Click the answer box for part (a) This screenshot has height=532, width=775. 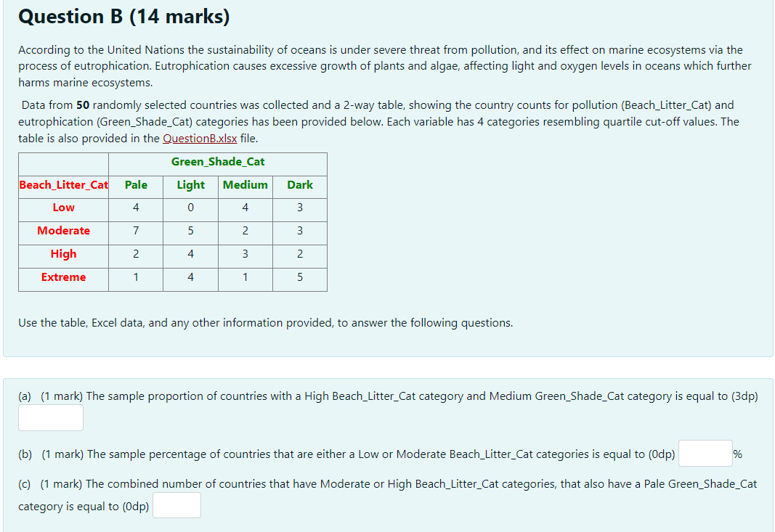(x=51, y=418)
